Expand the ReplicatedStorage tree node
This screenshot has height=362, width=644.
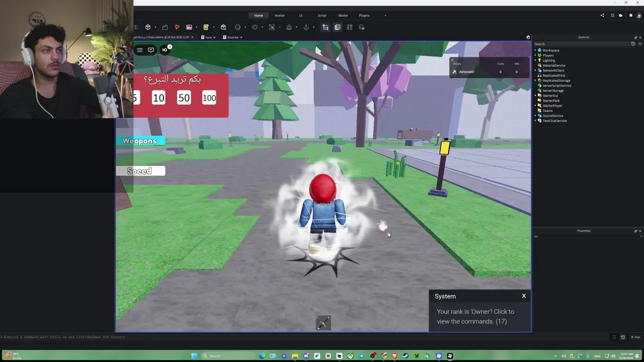536,80
